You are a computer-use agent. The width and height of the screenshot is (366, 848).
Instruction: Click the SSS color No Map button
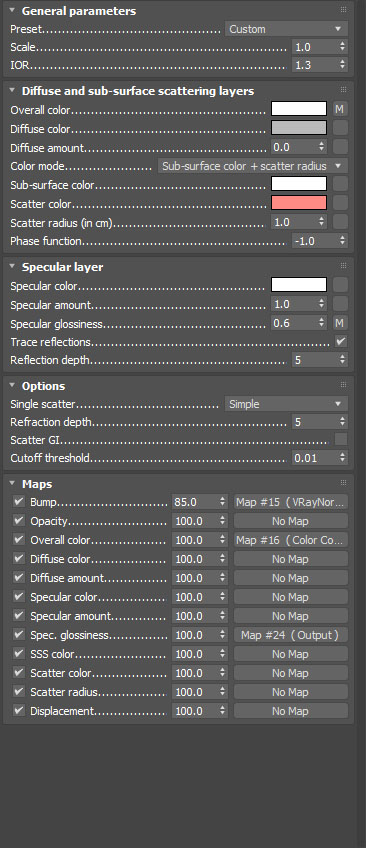[x=290, y=654]
